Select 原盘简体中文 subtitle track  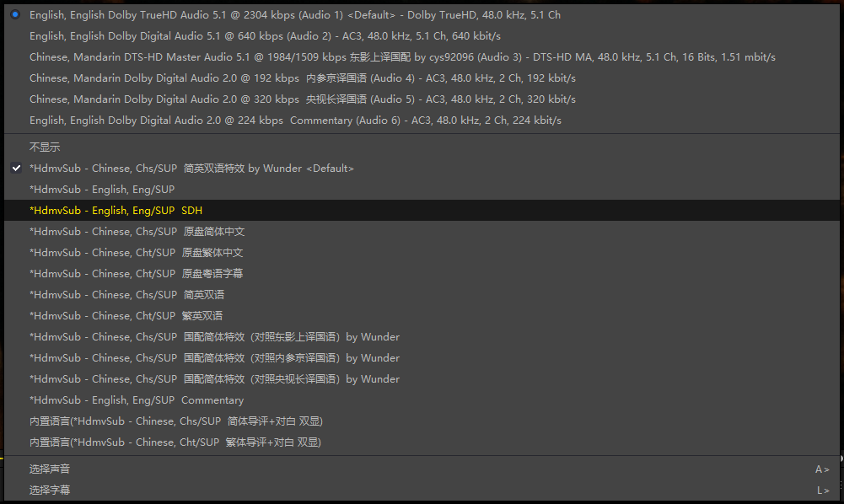[137, 232]
